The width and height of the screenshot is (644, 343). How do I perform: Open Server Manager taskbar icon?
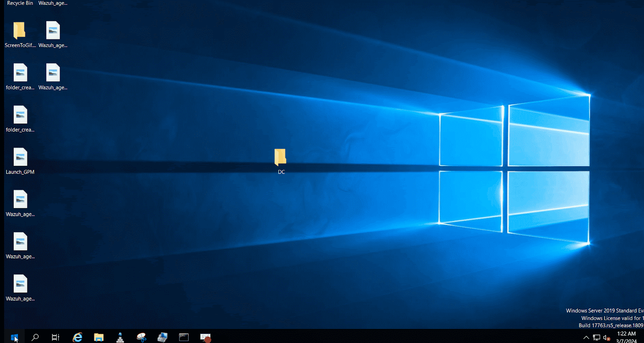pyautogui.click(x=163, y=337)
